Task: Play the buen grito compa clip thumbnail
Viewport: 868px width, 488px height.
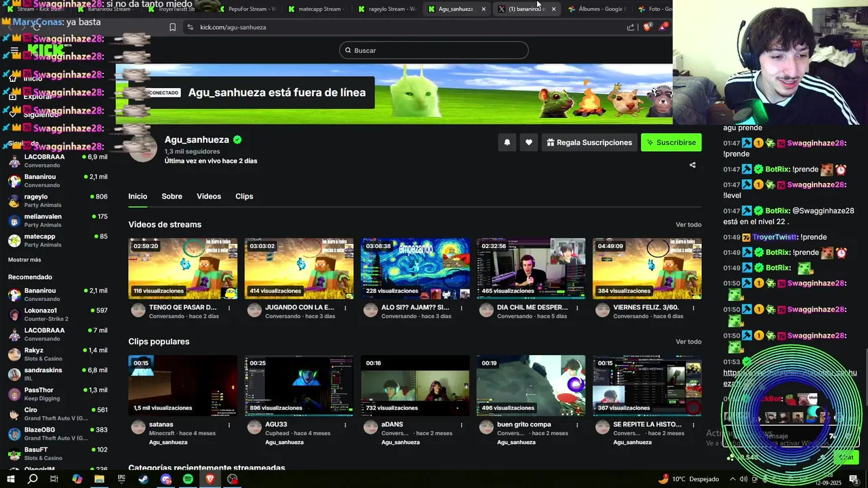Action: (x=531, y=386)
